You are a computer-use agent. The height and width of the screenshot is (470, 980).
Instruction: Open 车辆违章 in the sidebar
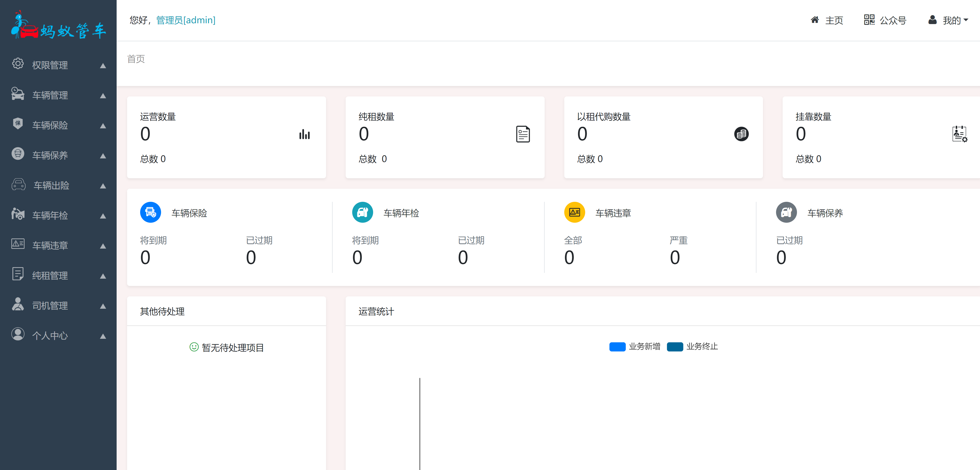coord(50,245)
